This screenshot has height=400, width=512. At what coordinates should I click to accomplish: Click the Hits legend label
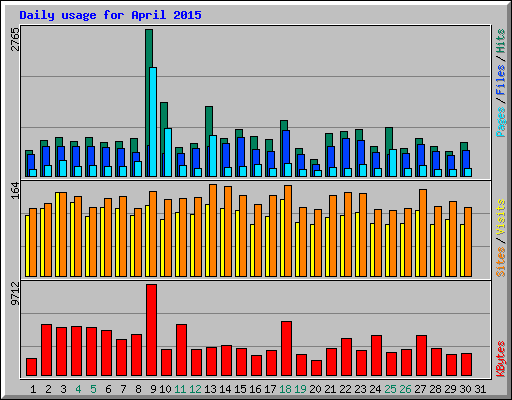click(501, 41)
